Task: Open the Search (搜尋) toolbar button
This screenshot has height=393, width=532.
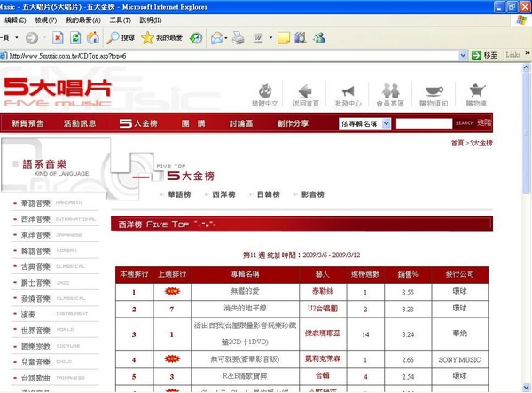Action: coord(121,37)
